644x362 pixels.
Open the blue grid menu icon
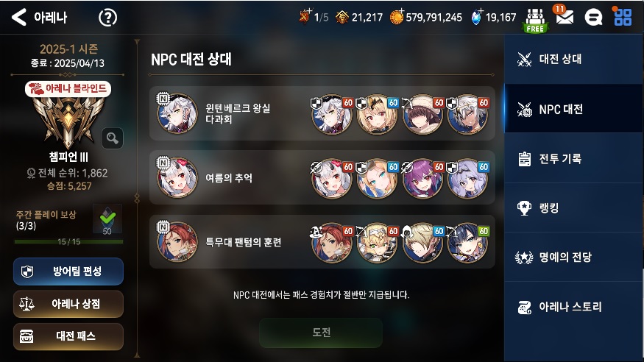point(623,17)
